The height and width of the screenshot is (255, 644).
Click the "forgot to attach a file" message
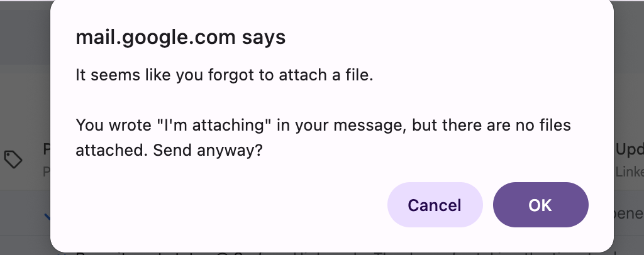click(225, 75)
